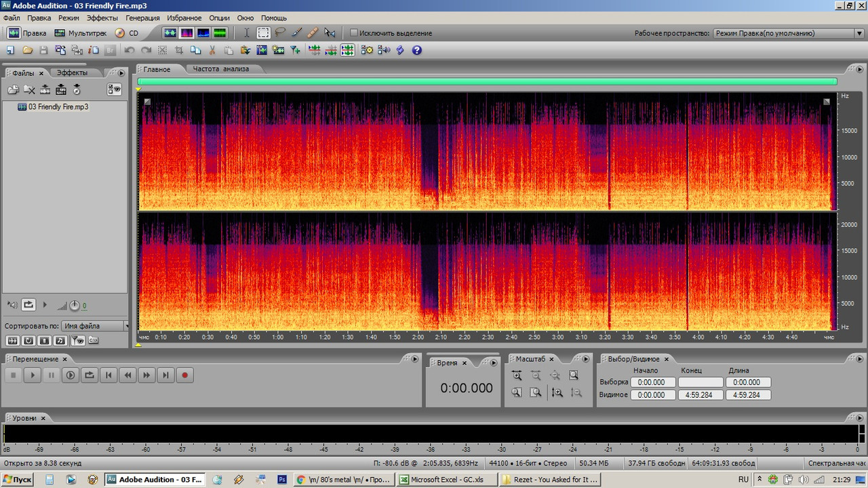Select the Marquee selection tool
The image size is (868, 488).
point(263,33)
